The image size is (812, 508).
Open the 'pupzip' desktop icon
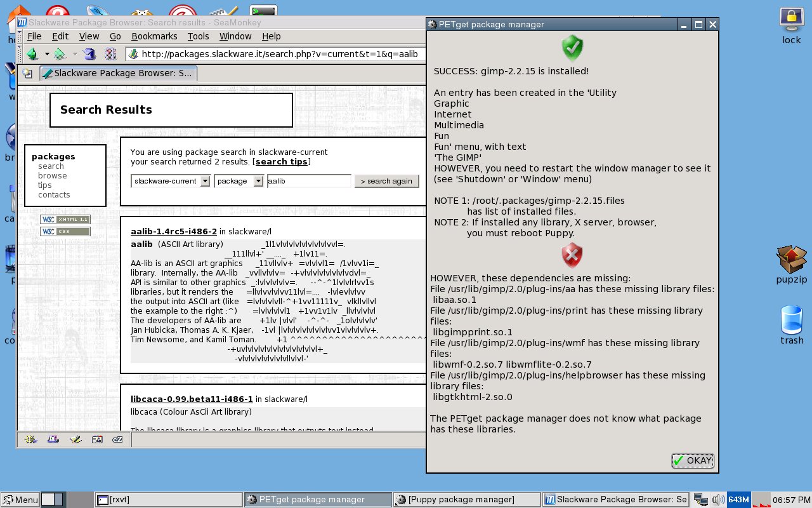pos(791,265)
